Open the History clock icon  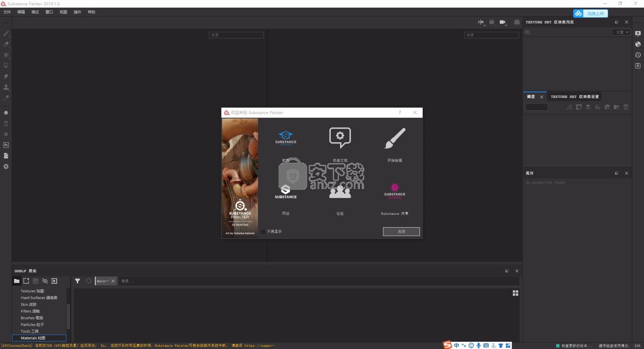click(638, 55)
